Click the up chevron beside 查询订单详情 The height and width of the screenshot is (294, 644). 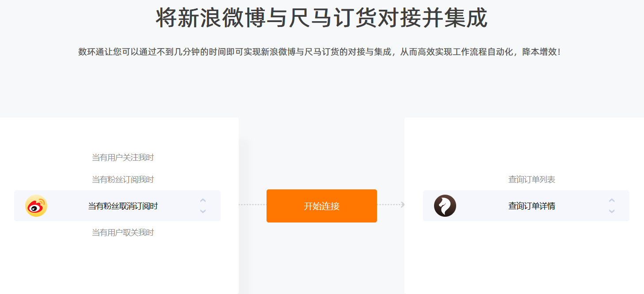(612, 200)
